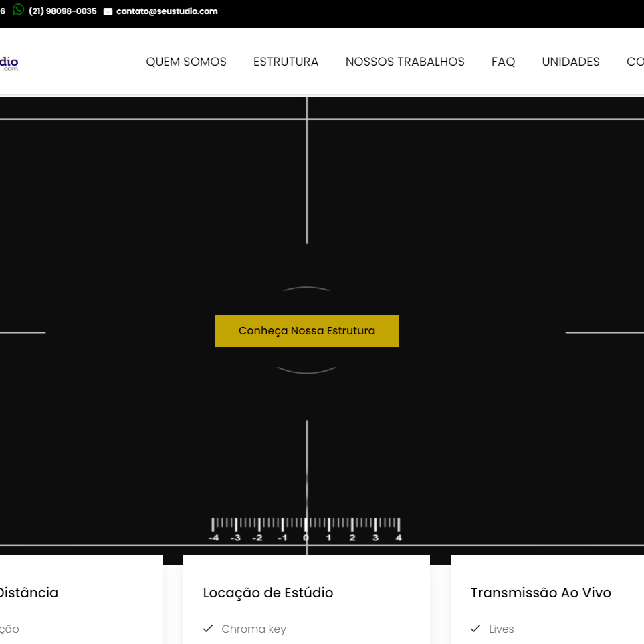Viewport: 644px width, 644px height.
Task: Click the Lives list item text
Action: point(502,629)
